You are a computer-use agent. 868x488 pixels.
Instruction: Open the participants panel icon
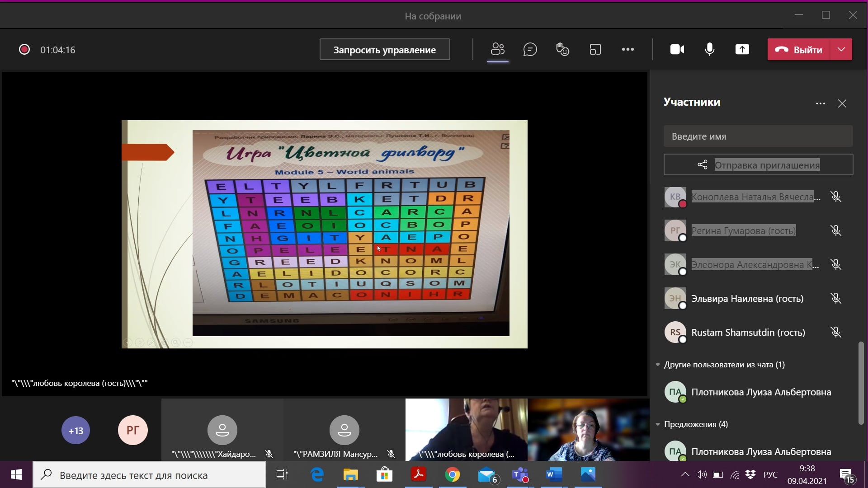(x=497, y=49)
